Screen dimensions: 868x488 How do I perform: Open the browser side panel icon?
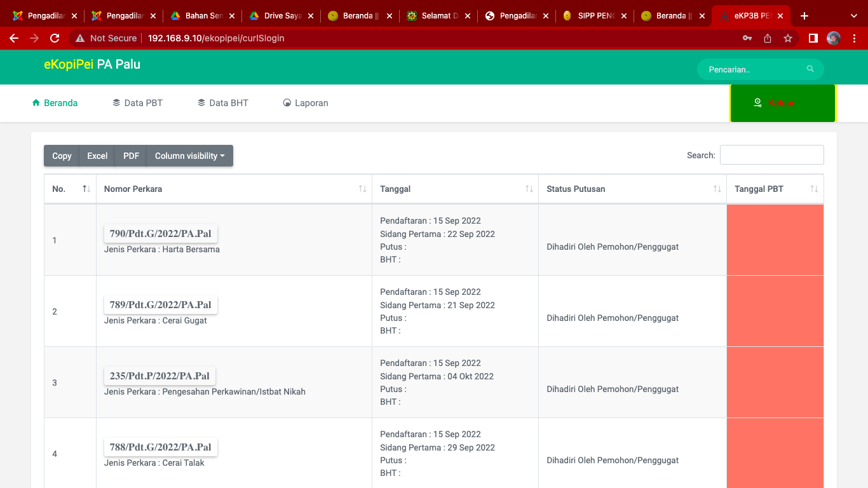point(813,38)
